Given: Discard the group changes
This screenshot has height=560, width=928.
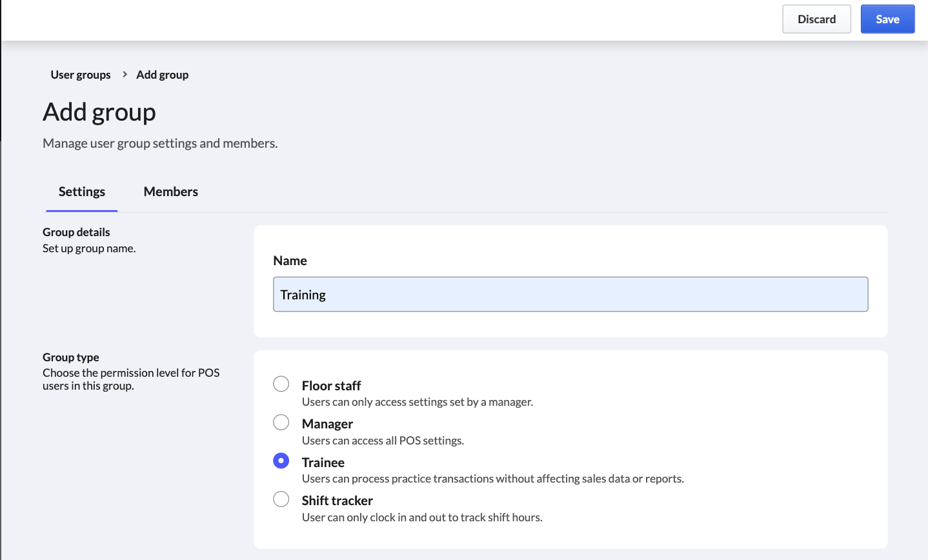Looking at the screenshot, I should pos(816,19).
